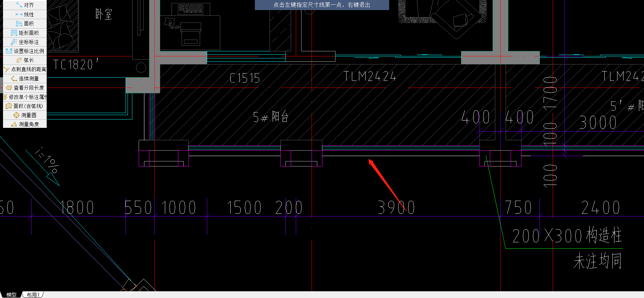Click the 5#阳台 balcony label
Image resolution: width=644 pixels, height=298 pixels.
(x=271, y=117)
